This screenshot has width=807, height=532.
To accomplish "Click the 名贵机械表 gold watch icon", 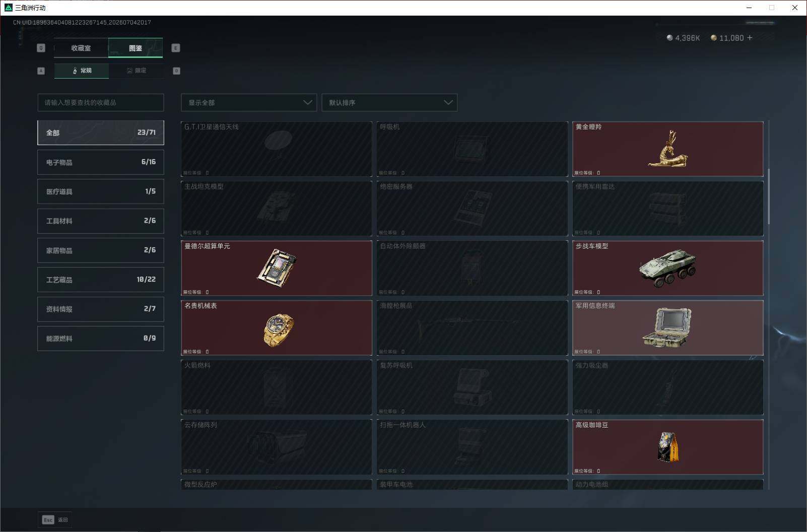I will [279, 330].
